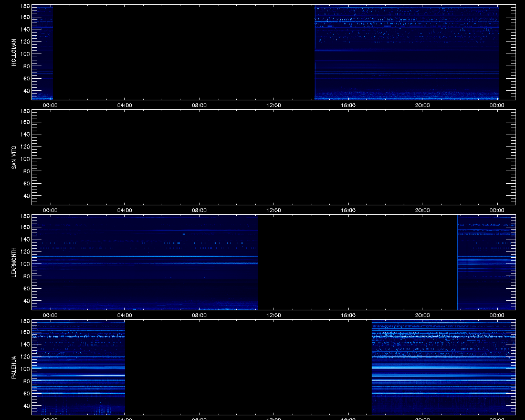The width and height of the screenshot is (525, 420).
Task: Click LEARMONTH spectrogram data block before 11:00
Action: click(x=145, y=262)
